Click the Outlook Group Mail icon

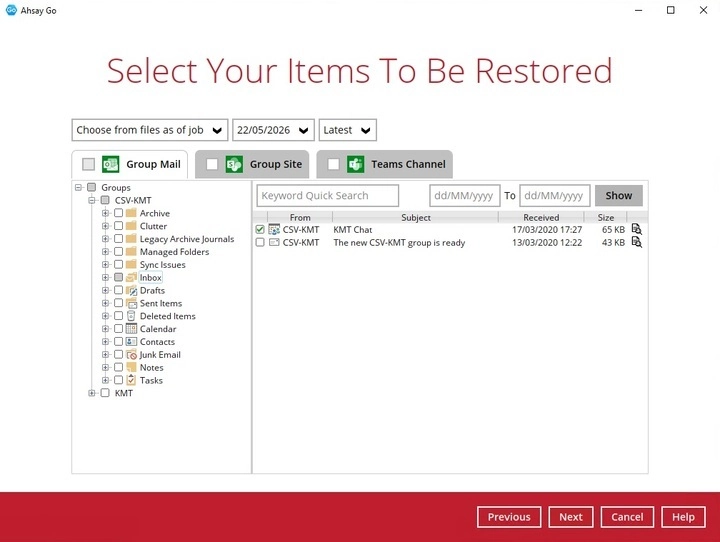point(111,164)
